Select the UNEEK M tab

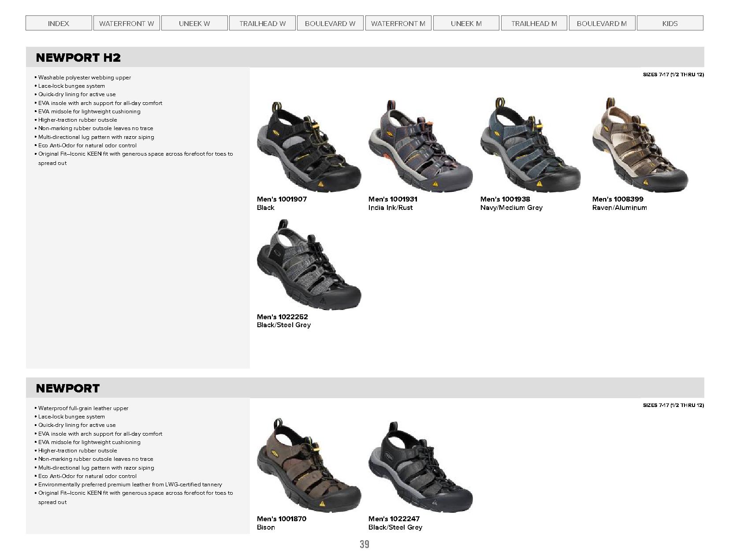point(466,23)
